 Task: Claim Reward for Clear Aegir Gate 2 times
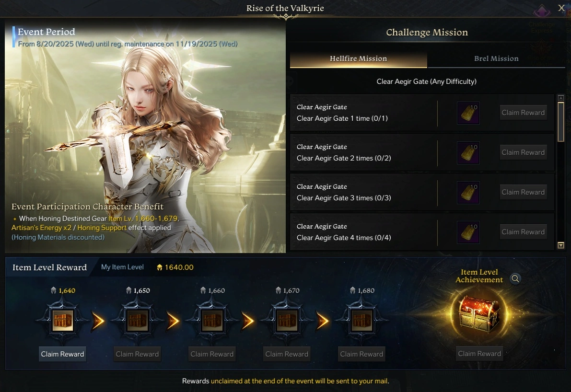coord(523,152)
